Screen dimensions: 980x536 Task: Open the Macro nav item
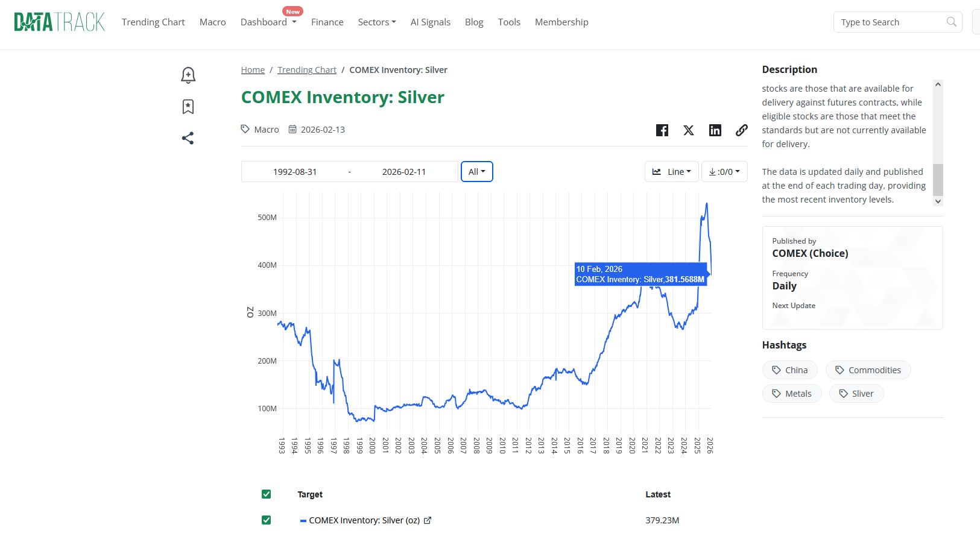tap(213, 22)
